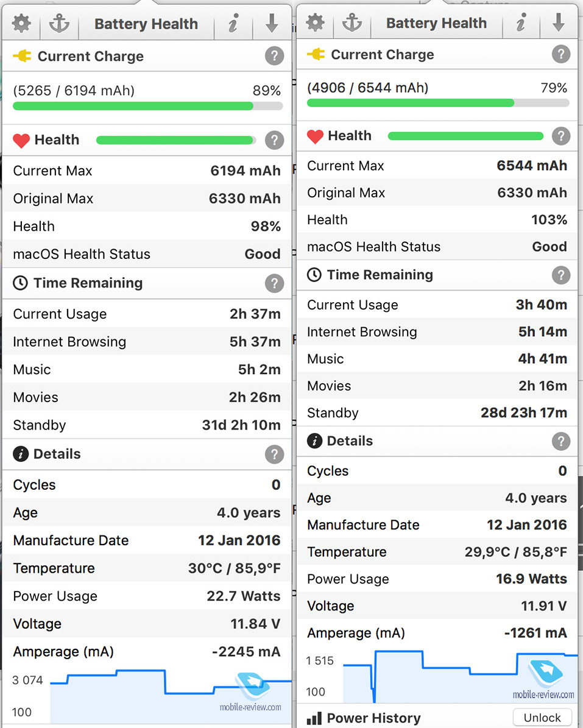
Task: Open info icon in left panel toolbar
Action: (233, 23)
